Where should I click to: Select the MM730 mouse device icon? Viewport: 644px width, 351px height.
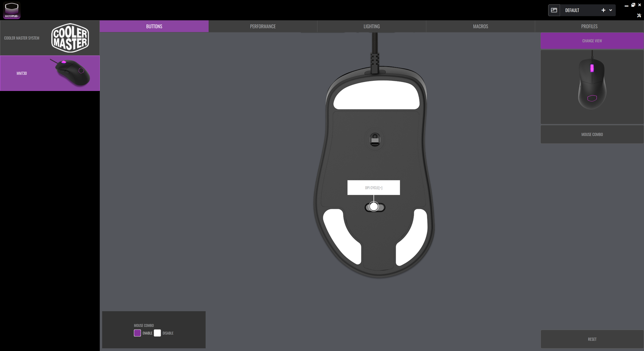click(x=72, y=73)
